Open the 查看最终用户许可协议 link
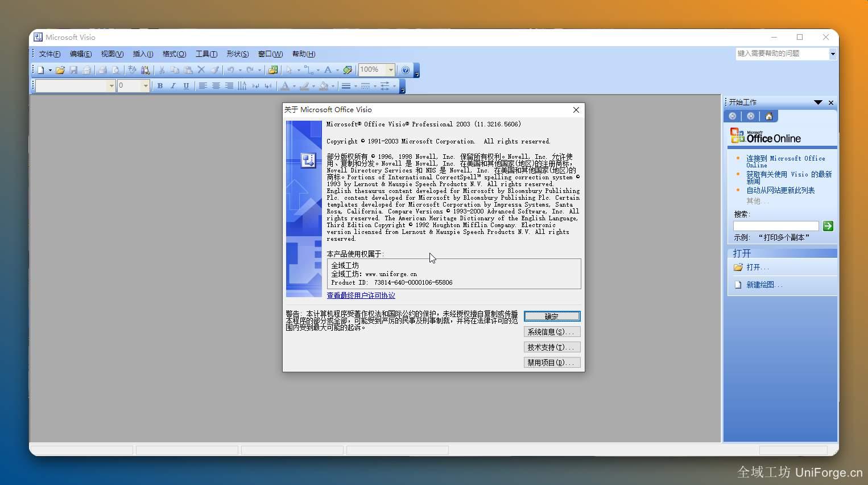The image size is (868, 485). pyautogui.click(x=361, y=295)
